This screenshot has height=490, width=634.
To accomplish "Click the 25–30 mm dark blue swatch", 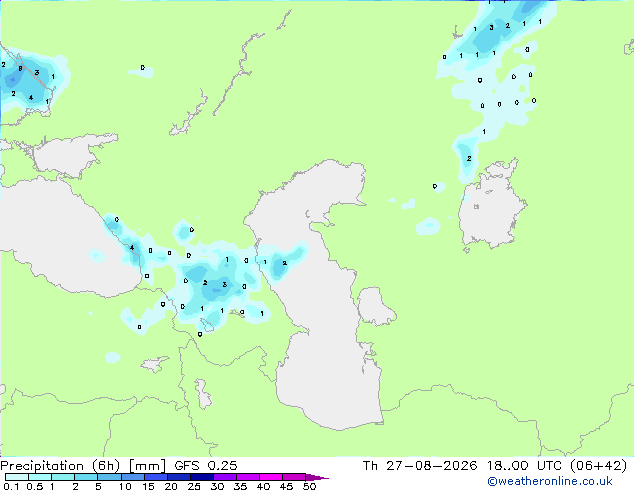I will [x=201, y=477].
